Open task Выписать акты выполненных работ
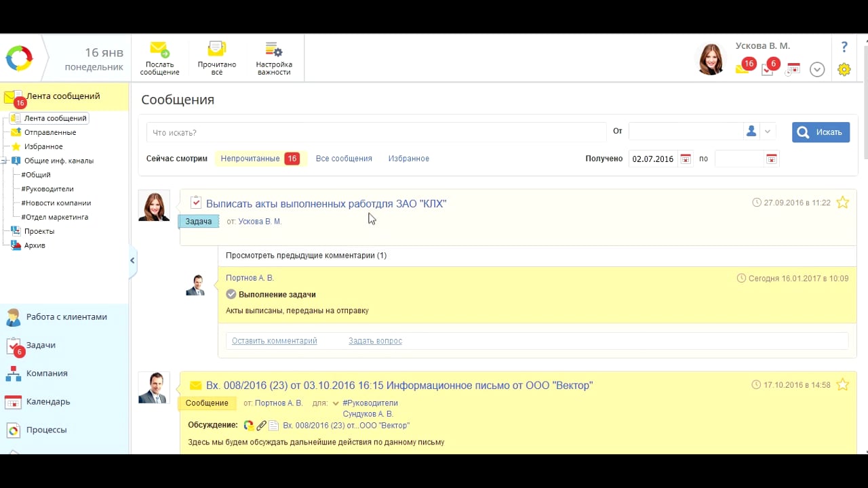868x488 pixels. [x=326, y=203]
